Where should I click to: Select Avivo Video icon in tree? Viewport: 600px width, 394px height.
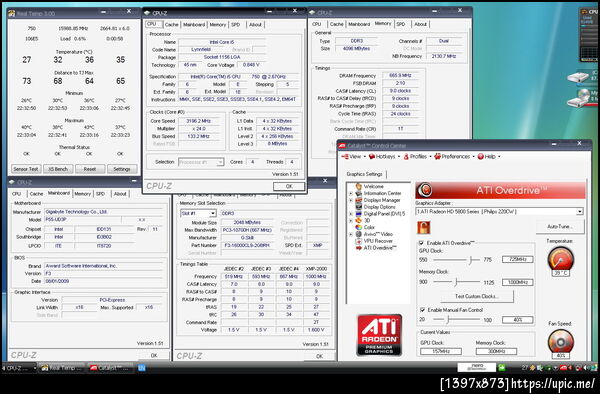359,234
